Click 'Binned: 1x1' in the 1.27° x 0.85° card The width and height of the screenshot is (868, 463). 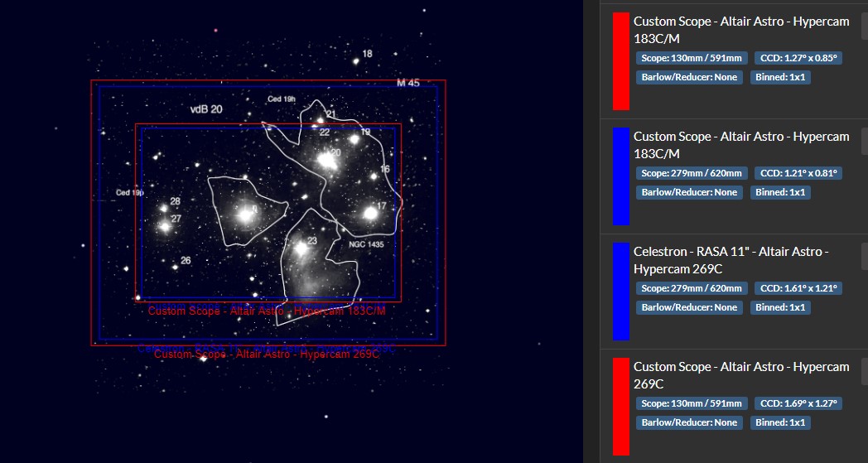click(780, 78)
